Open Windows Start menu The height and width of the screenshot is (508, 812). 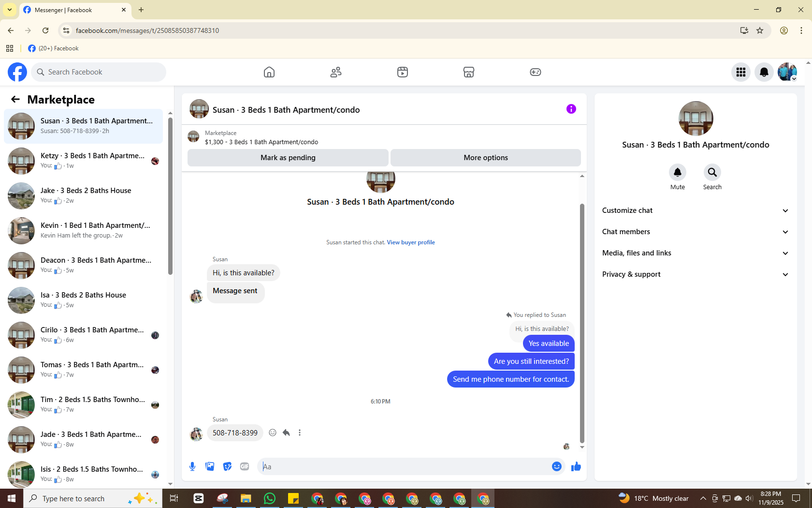coord(12,498)
